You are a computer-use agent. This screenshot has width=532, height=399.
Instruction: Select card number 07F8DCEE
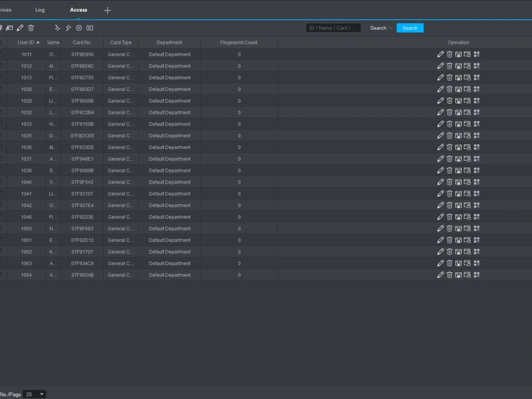coord(82,136)
